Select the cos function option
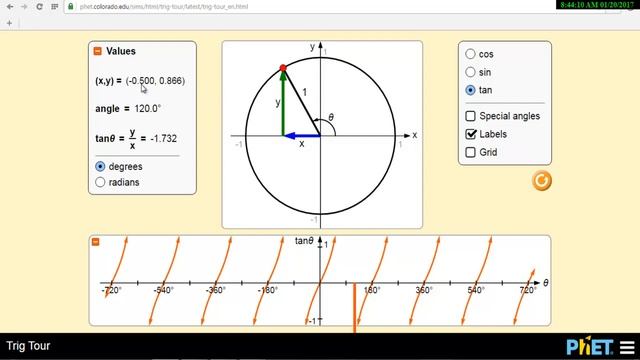Image resolution: width=640 pixels, height=360 pixels. [x=470, y=54]
